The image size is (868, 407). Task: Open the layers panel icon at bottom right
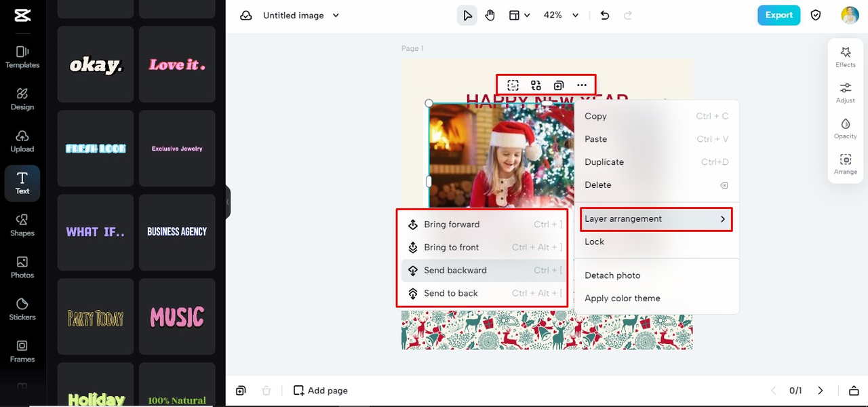pyautogui.click(x=854, y=391)
